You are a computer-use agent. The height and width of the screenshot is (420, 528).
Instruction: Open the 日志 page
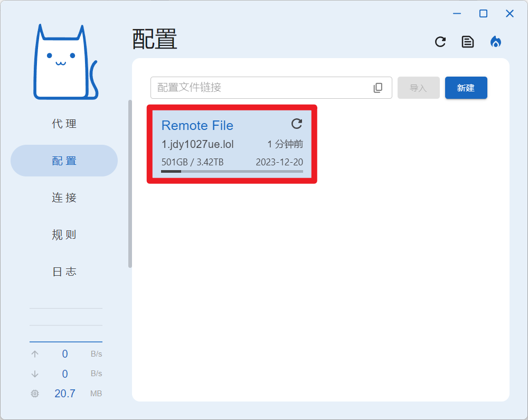pos(64,272)
